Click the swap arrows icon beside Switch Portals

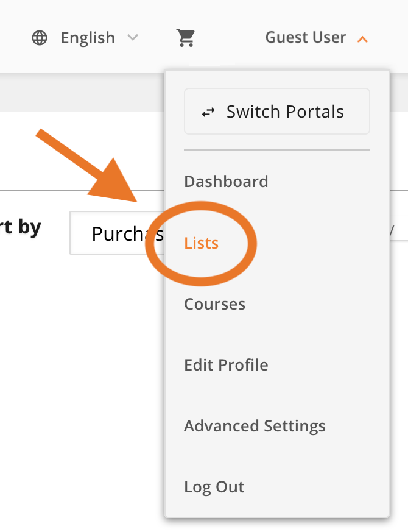tap(208, 112)
